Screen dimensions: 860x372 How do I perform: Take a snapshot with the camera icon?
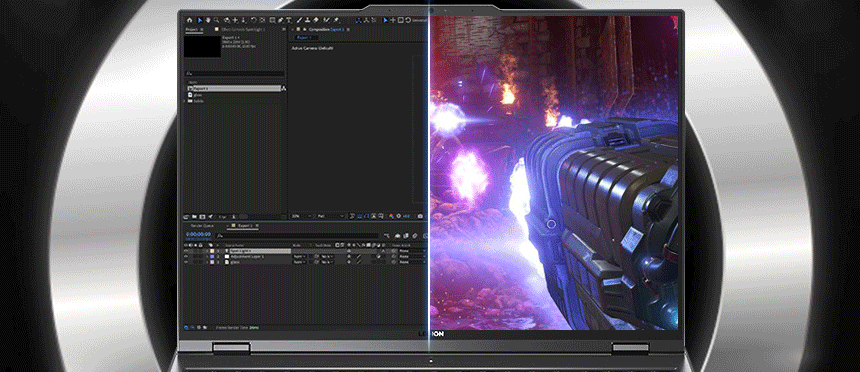420,216
